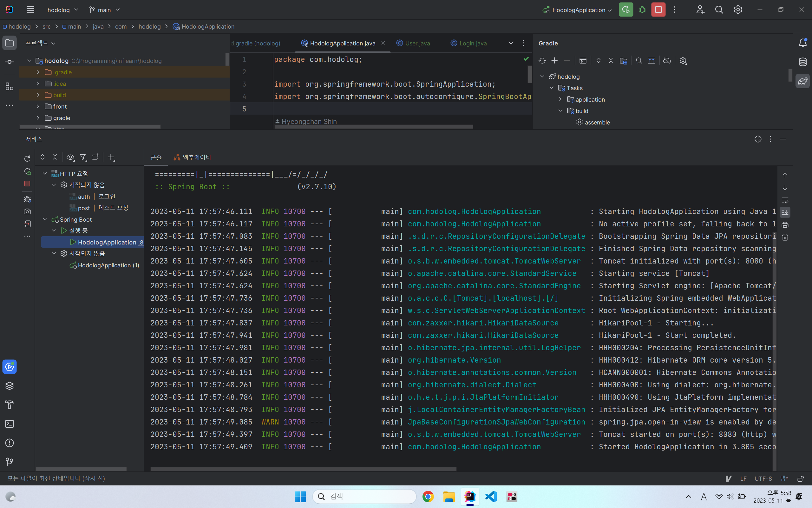Screen dimensions: 812x508
Task: Open Problems tool window icon
Action: click(10, 443)
